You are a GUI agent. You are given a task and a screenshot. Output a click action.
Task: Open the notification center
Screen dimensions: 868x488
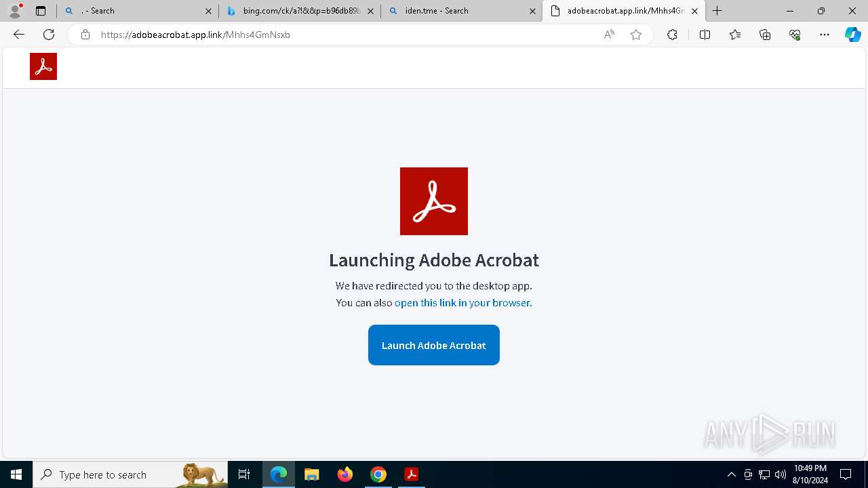846,474
